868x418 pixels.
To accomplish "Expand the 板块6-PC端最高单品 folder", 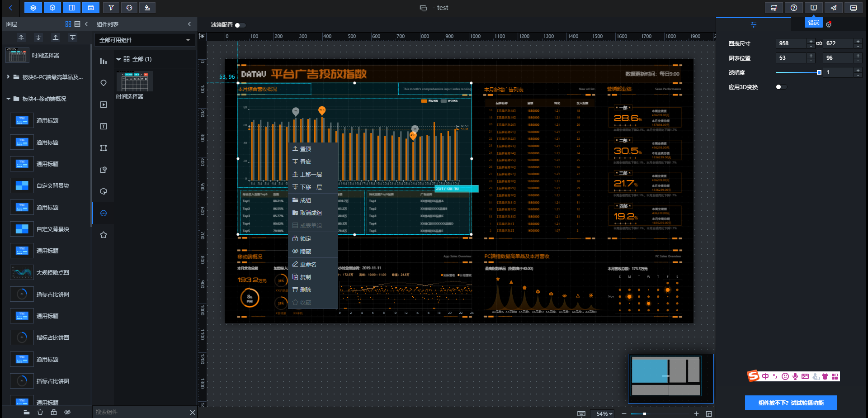I will click(x=8, y=77).
